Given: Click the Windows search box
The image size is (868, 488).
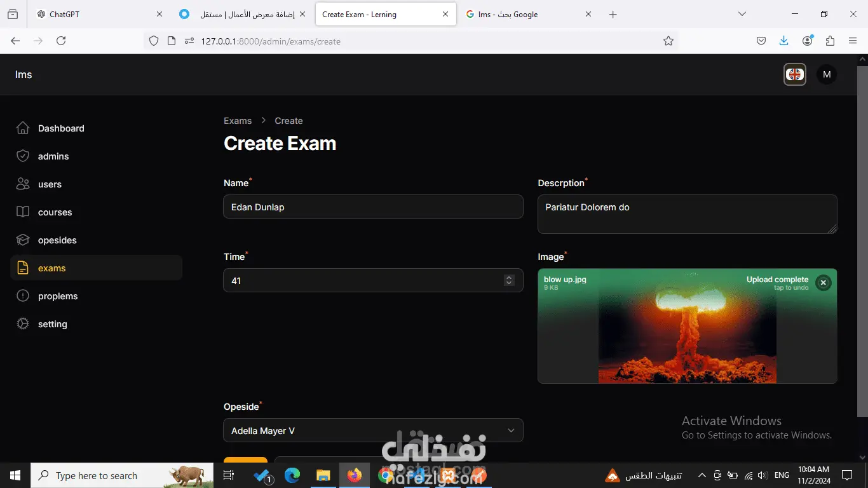Looking at the screenshot, I should pos(122,475).
